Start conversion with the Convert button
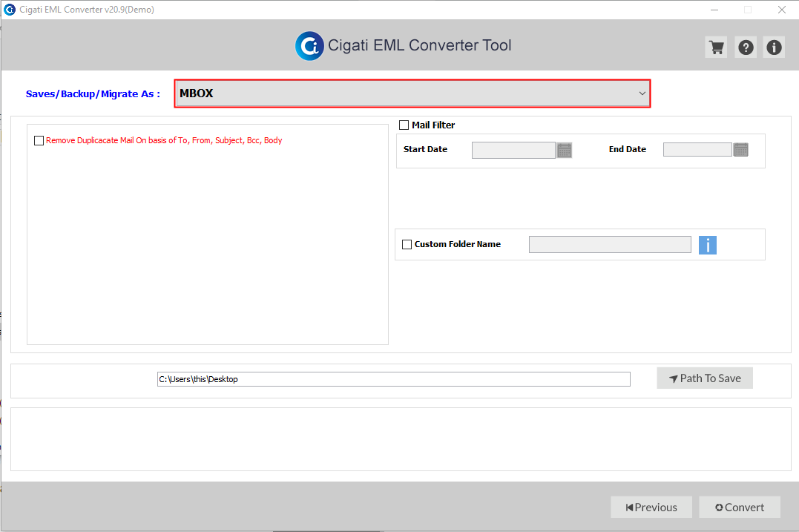 740,507
